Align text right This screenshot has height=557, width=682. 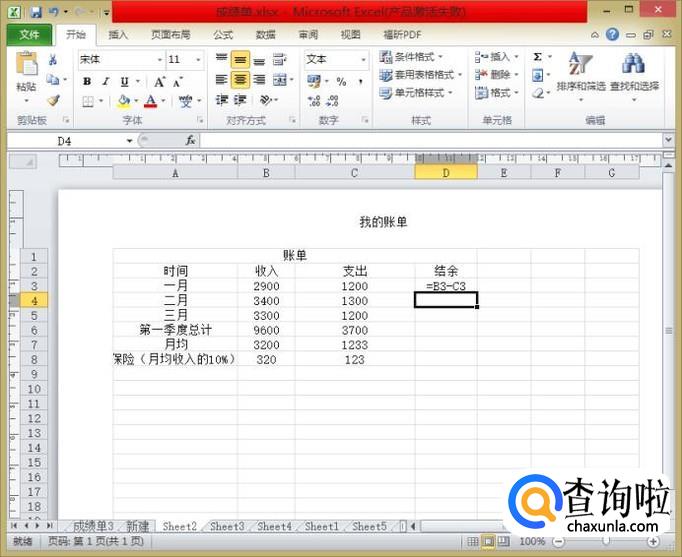click(x=259, y=80)
